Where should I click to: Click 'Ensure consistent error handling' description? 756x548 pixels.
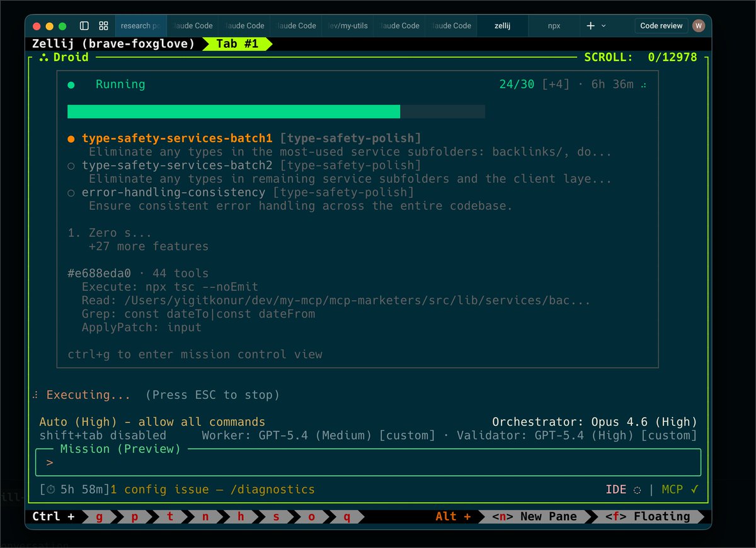pyautogui.click(x=301, y=206)
